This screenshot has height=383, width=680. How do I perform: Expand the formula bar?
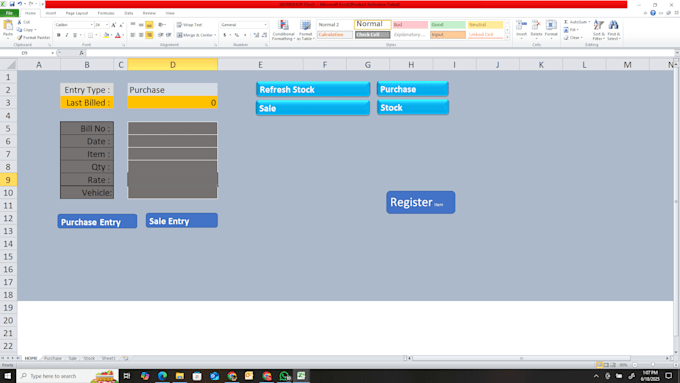click(x=677, y=53)
